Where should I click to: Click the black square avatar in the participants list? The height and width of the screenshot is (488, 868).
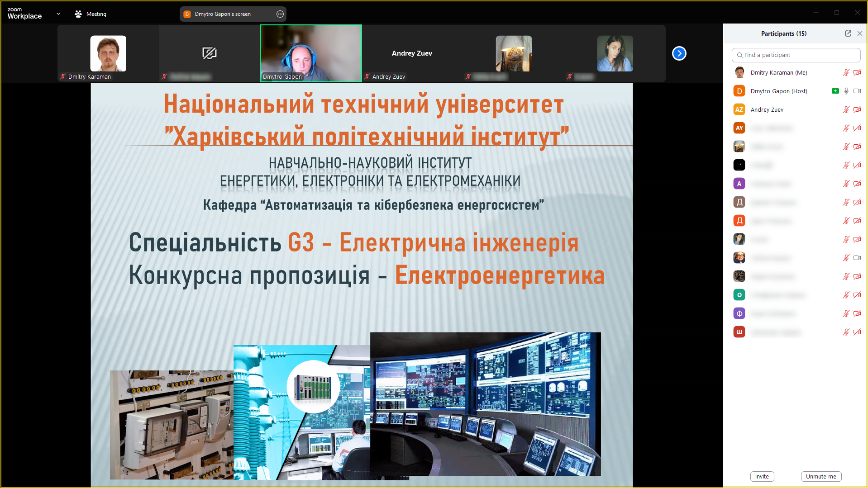tap(739, 165)
